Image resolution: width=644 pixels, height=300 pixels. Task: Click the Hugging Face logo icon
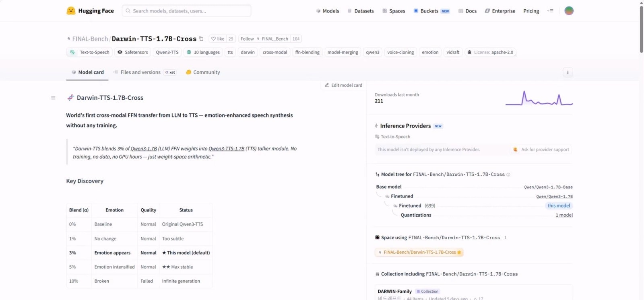click(x=71, y=11)
